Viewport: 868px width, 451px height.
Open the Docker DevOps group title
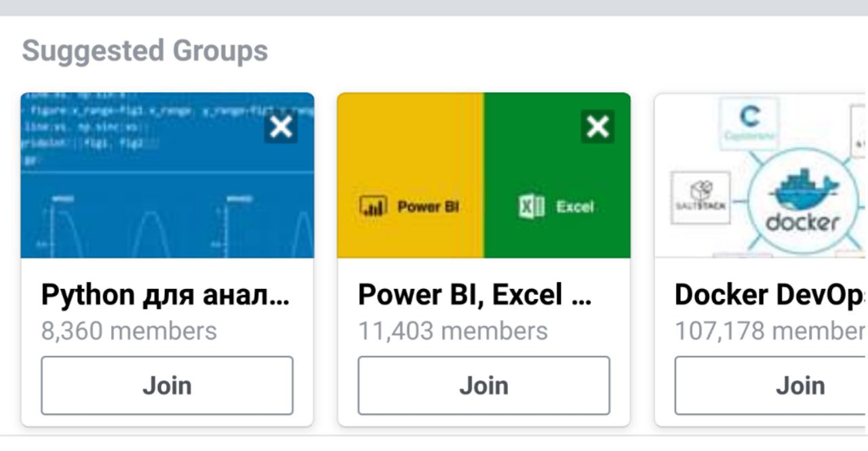coord(771,295)
